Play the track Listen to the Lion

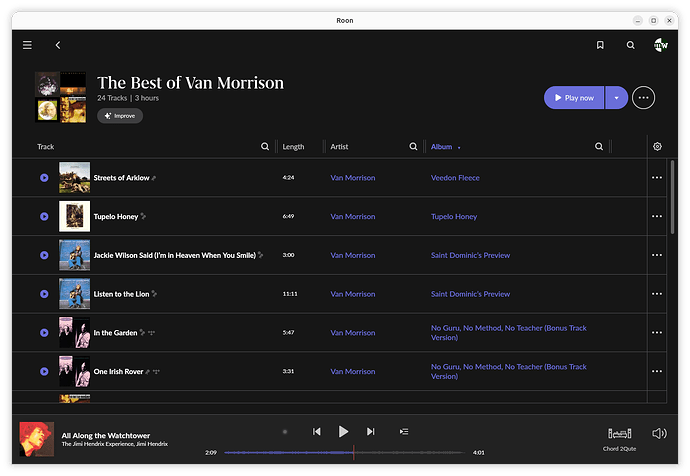44,294
